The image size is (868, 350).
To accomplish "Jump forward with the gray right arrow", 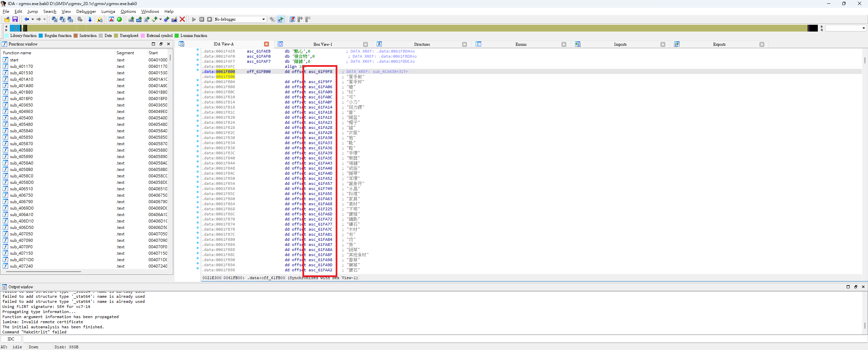I will pyautogui.click(x=39, y=19).
